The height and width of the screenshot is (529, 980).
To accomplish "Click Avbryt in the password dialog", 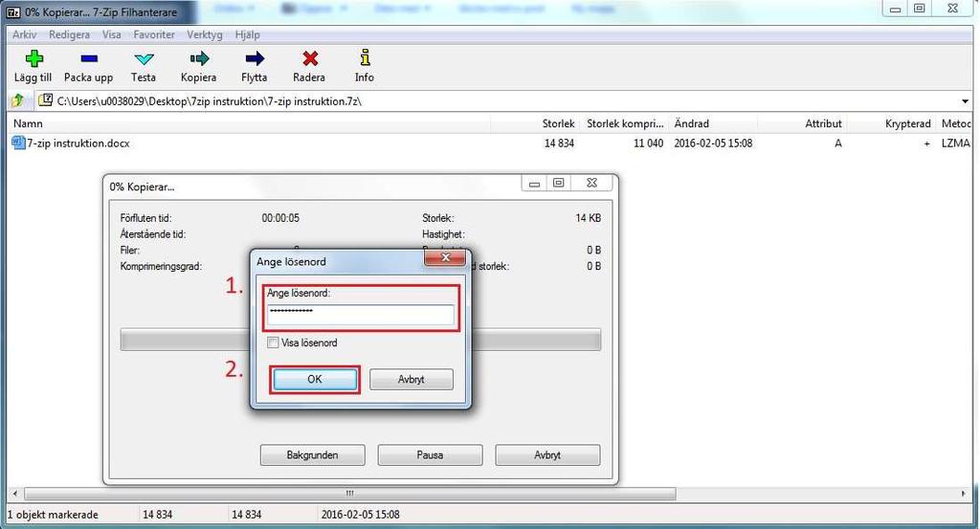I will tap(412, 379).
